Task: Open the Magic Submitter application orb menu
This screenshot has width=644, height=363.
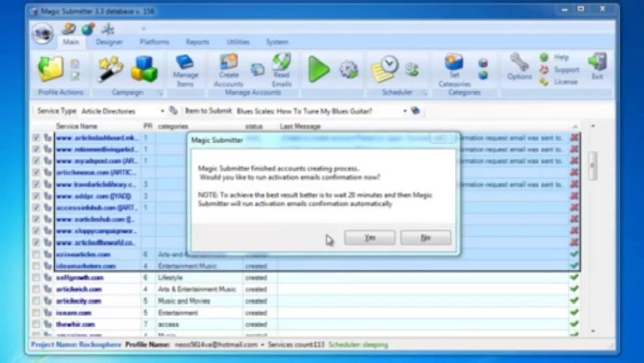Action: click(x=42, y=34)
